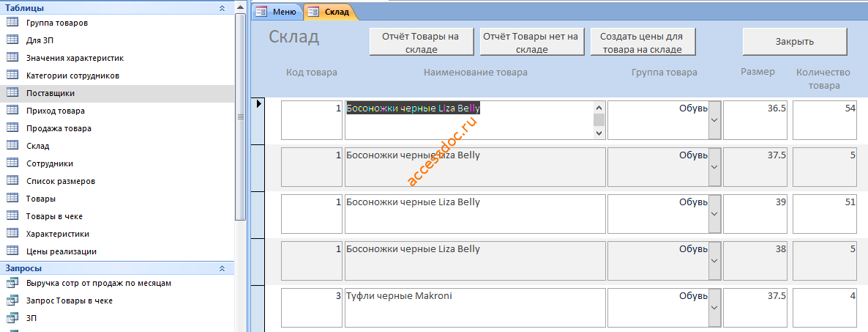The height and width of the screenshot is (332, 868).
Task: Select the Поставщики table icon
Action: (12, 93)
